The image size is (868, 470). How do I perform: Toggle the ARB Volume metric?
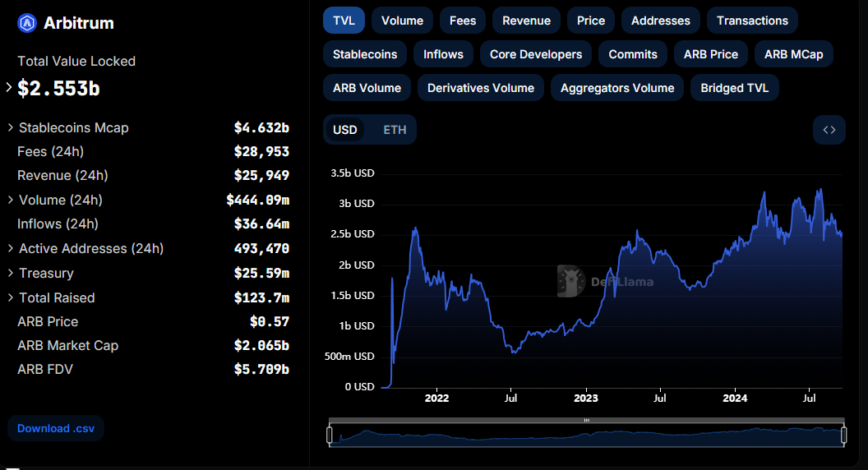tap(367, 88)
